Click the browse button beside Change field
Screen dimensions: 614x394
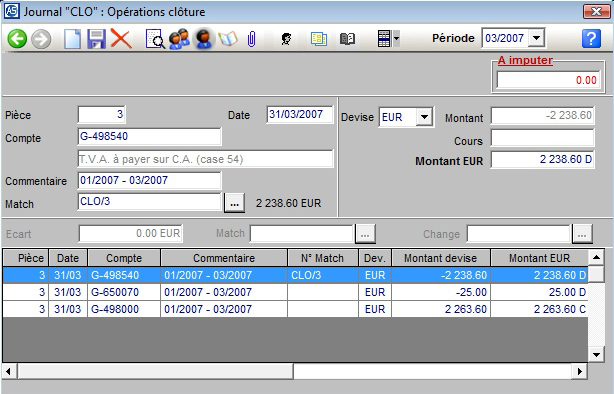[582, 234]
